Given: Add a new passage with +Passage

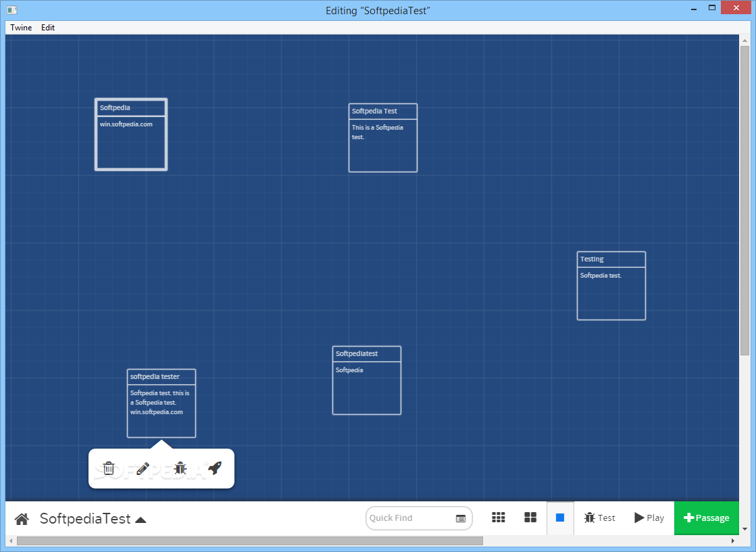Looking at the screenshot, I should pos(706,518).
